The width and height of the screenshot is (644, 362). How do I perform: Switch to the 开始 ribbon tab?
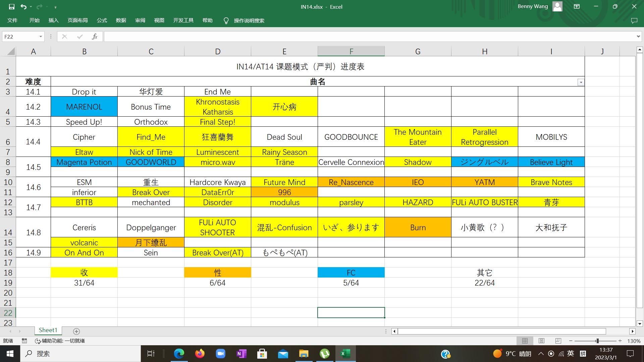[x=35, y=20]
